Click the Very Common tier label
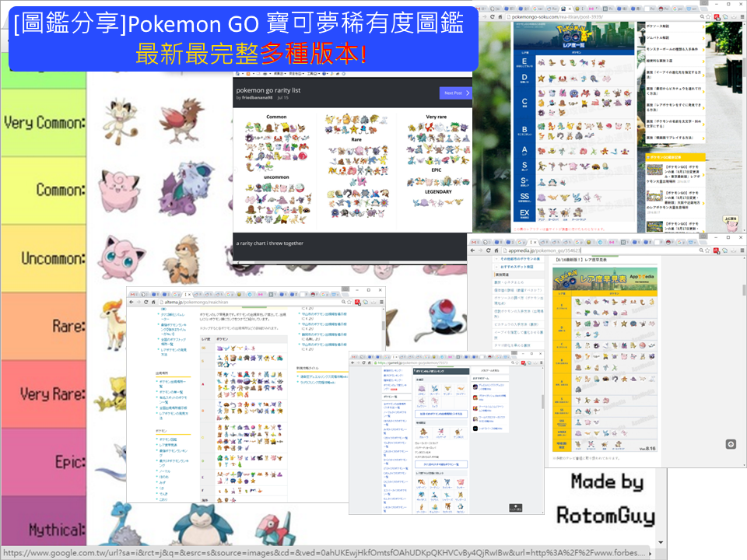747x560 pixels. tap(44, 122)
